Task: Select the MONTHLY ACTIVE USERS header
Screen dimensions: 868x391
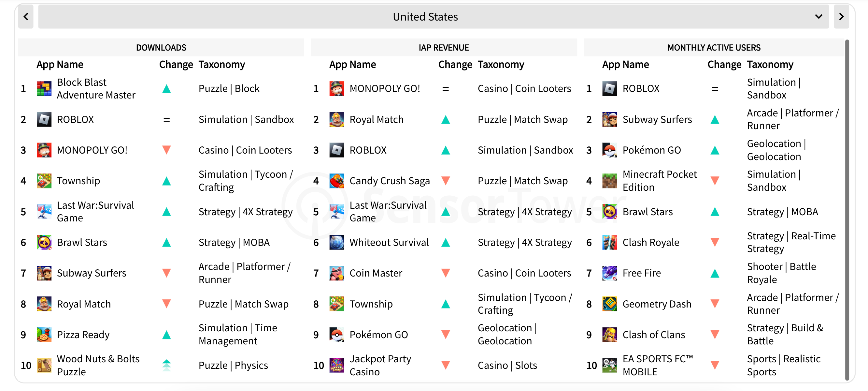Action: pos(714,48)
